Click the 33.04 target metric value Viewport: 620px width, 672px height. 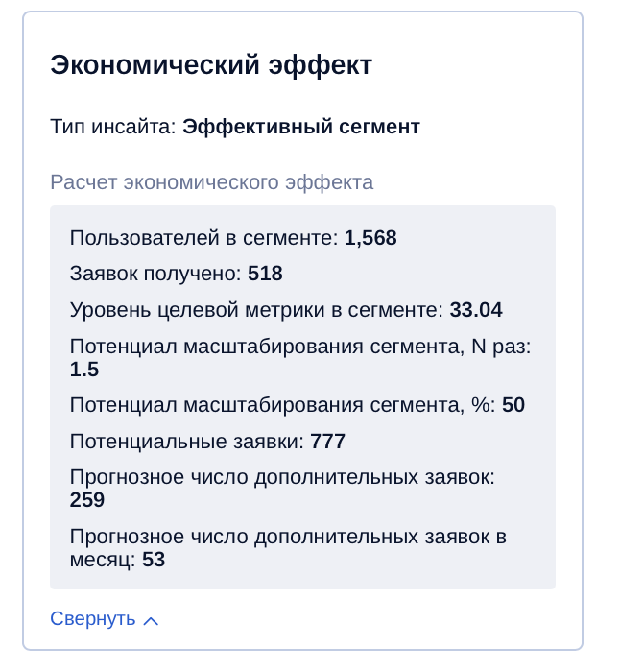pyautogui.click(x=476, y=310)
